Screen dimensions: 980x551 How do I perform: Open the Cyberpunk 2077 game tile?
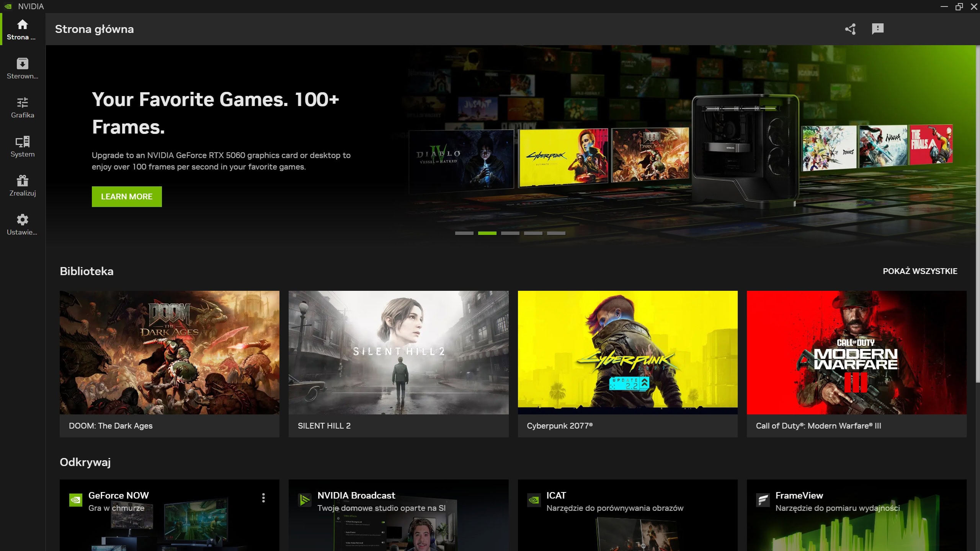627,364
